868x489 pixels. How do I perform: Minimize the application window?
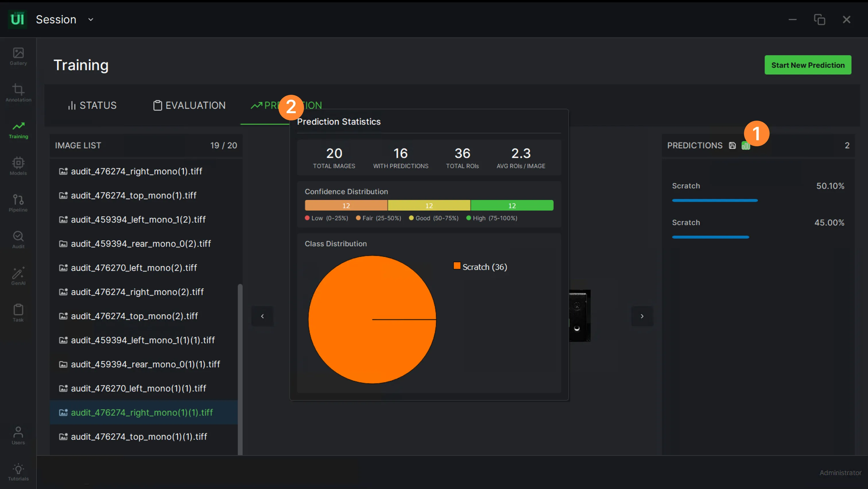click(793, 20)
